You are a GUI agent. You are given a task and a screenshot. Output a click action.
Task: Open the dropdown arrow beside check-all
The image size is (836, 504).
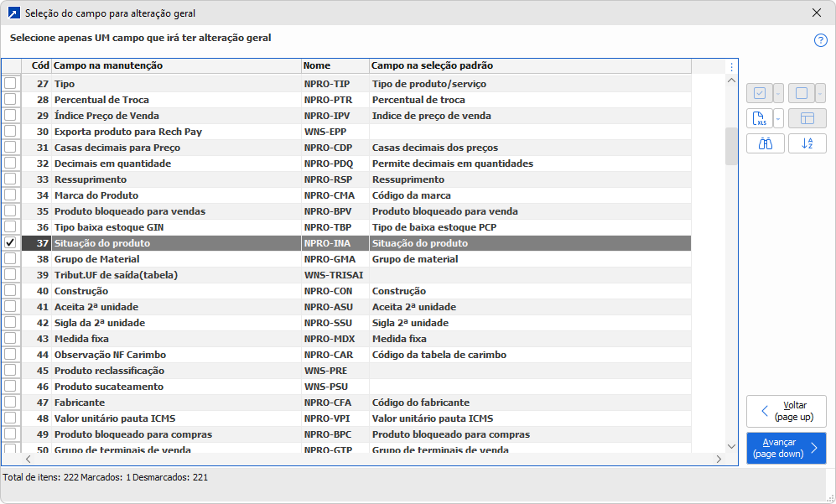point(779,93)
